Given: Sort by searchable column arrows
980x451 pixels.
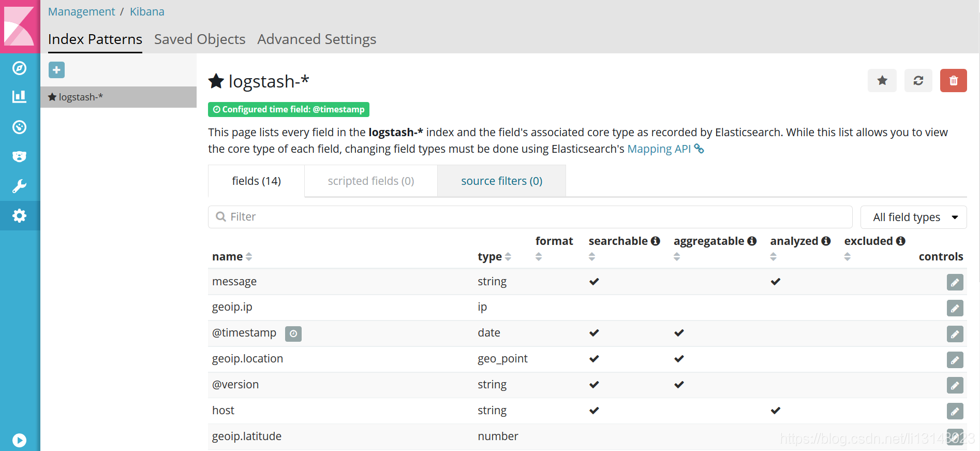Looking at the screenshot, I should [x=592, y=256].
